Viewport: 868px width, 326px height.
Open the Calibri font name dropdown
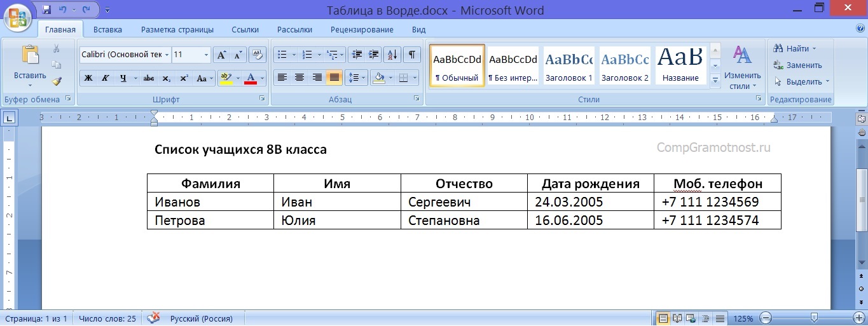[167, 55]
